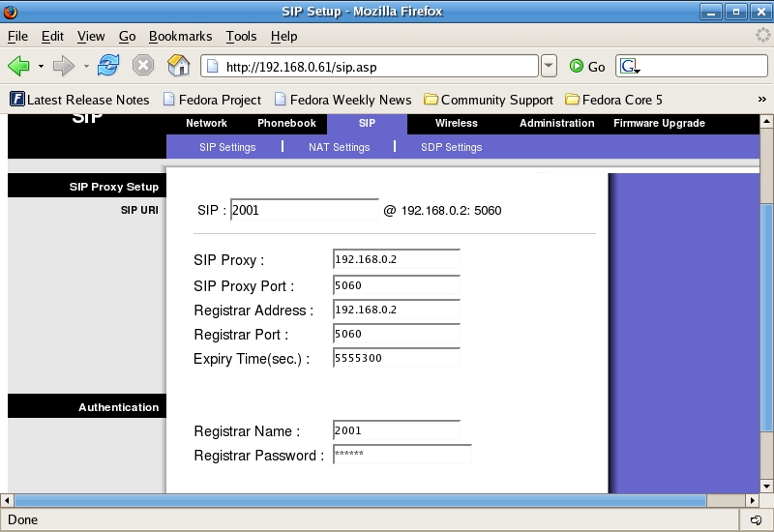The image size is (774, 532).
Task: Reload the page with the refresh icon
Action: (108, 66)
